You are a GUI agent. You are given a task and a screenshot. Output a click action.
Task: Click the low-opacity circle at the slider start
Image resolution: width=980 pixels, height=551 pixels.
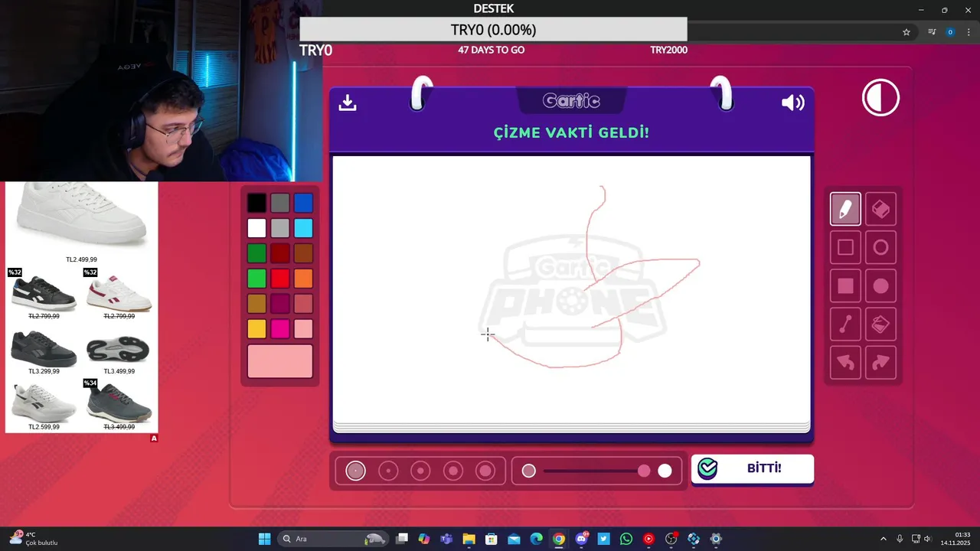(529, 471)
